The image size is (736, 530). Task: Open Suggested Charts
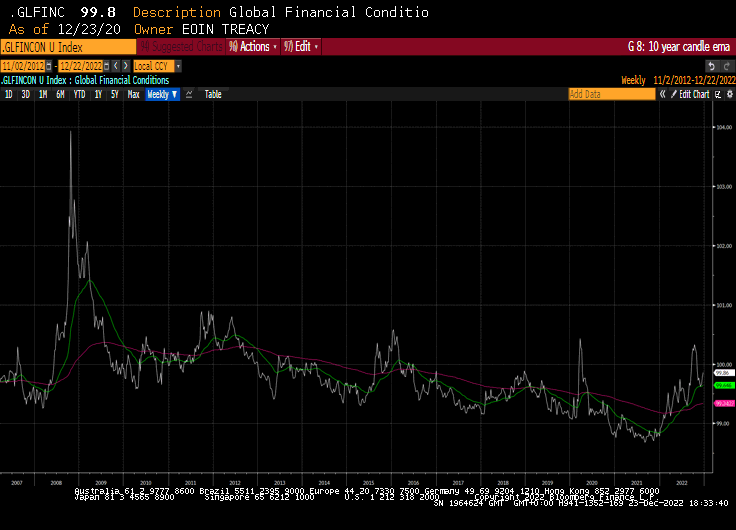tap(180, 46)
